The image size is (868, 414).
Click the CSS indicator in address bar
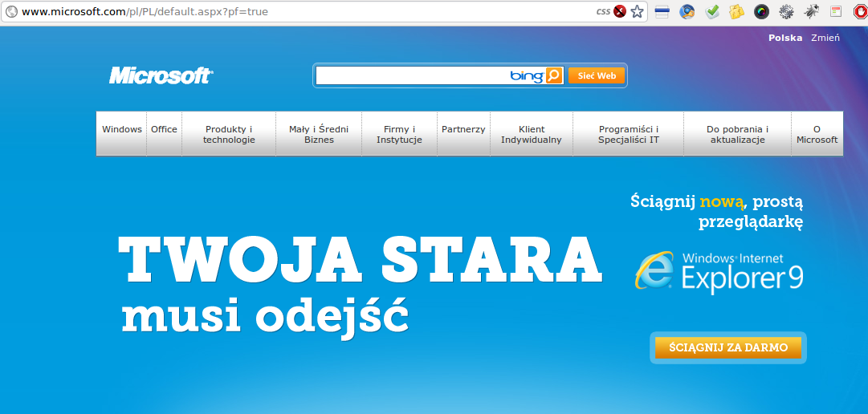[x=603, y=11]
